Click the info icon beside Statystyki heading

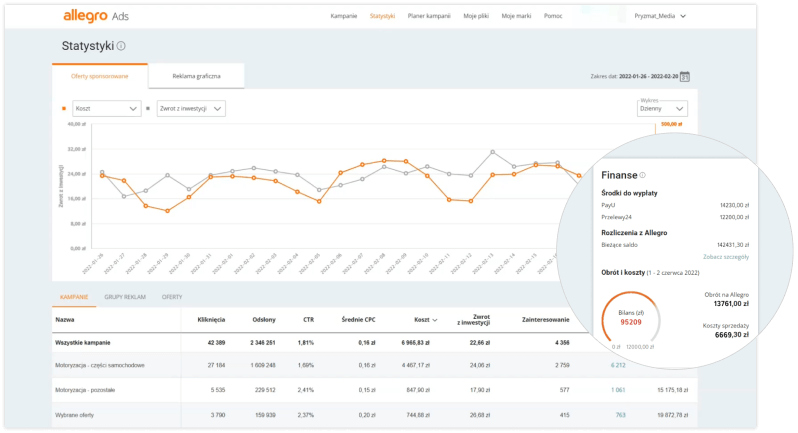(x=121, y=46)
